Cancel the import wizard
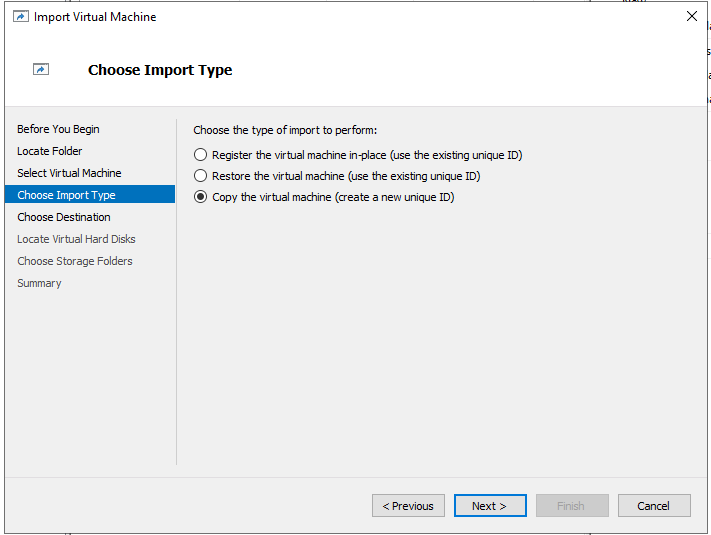The height and width of the screenshot is (535, 711). 654,506
